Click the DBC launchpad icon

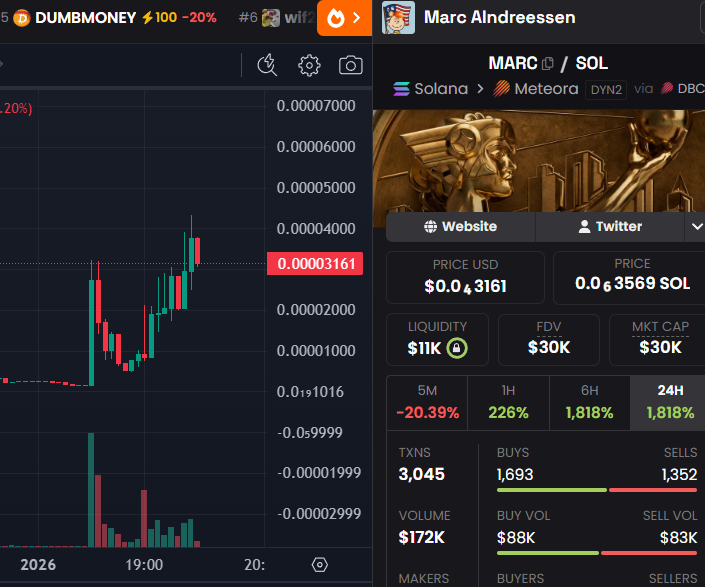(667, 89)
